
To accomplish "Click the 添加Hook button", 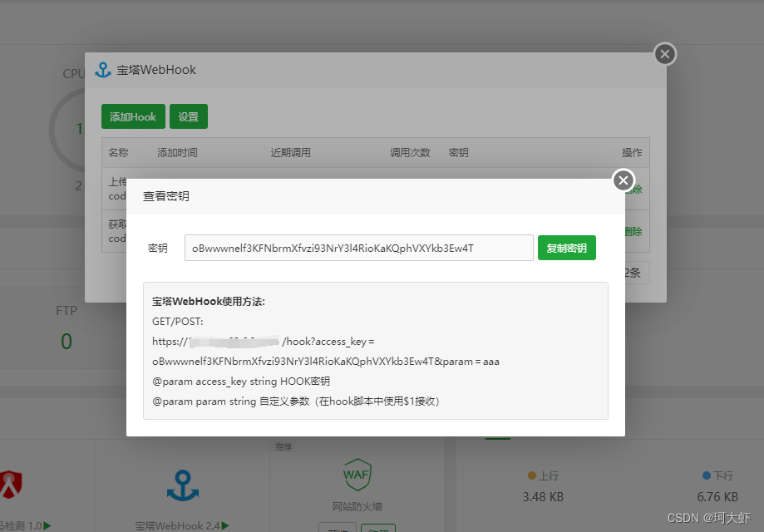I will pyautogui.click(x=133, y=116).
